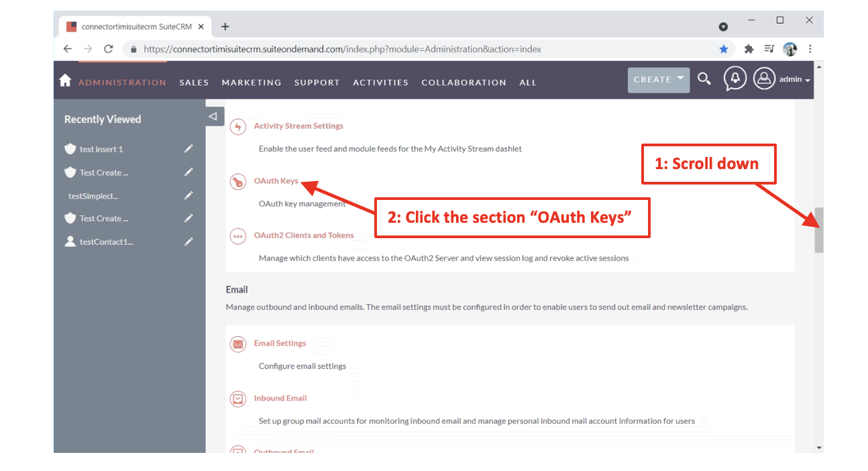
Task: Open the search magnifier icon
Action: click(704, 79)
